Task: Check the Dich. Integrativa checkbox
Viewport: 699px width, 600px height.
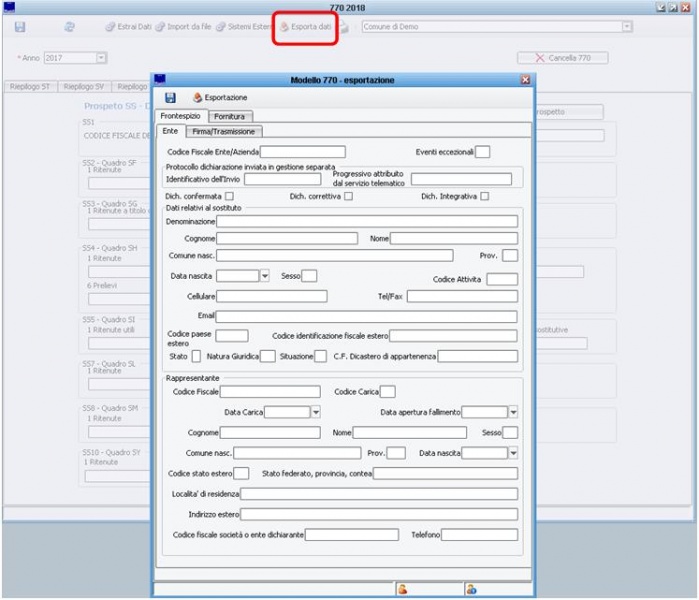Action: tap(485, 196)
